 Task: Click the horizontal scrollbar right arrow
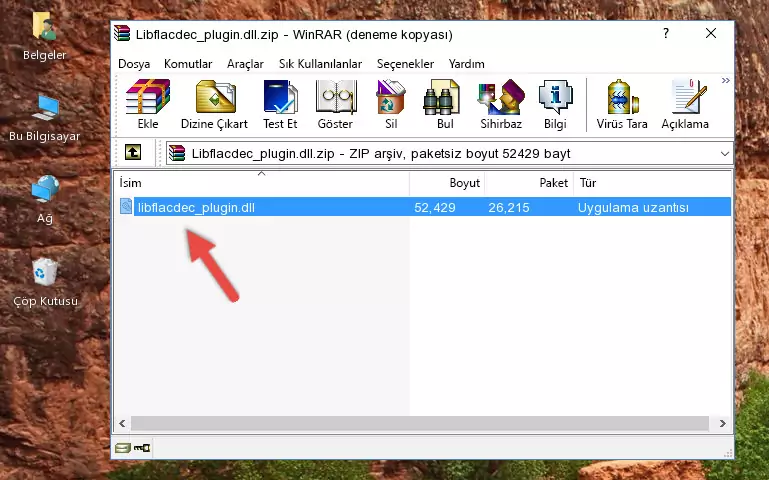(x=722, y=423)
